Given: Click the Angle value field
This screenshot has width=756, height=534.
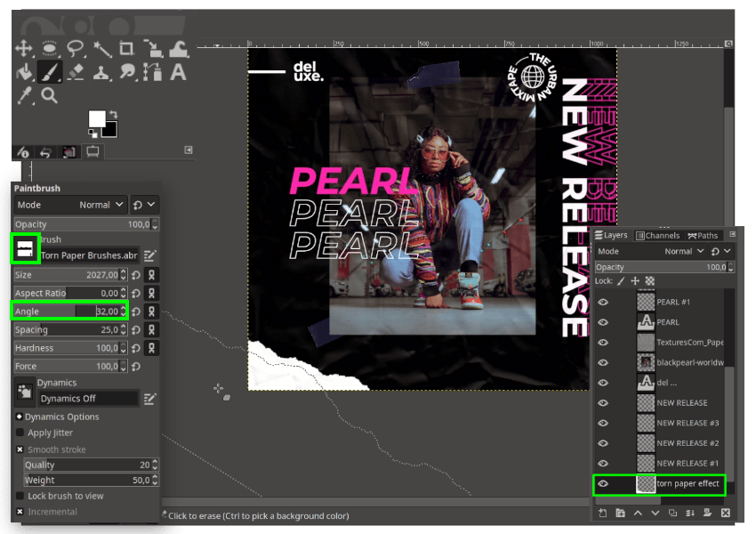Looking at the screenshot, I should (70, 311).
